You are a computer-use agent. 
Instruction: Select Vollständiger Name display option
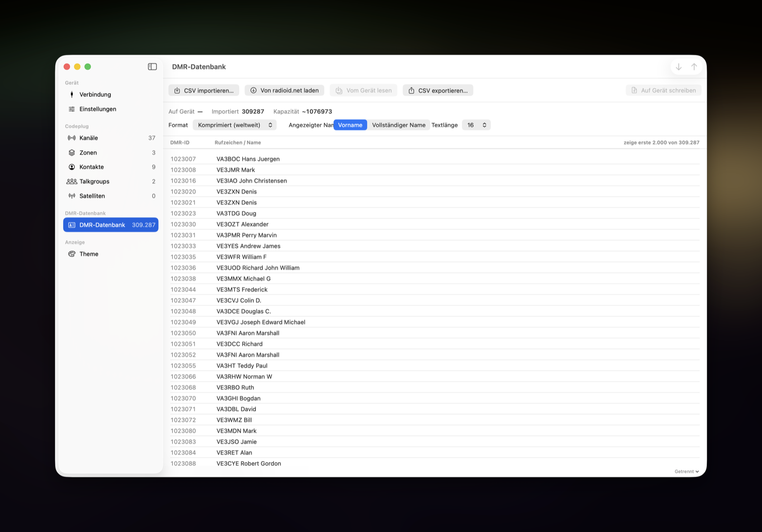(x=399, y=125)
